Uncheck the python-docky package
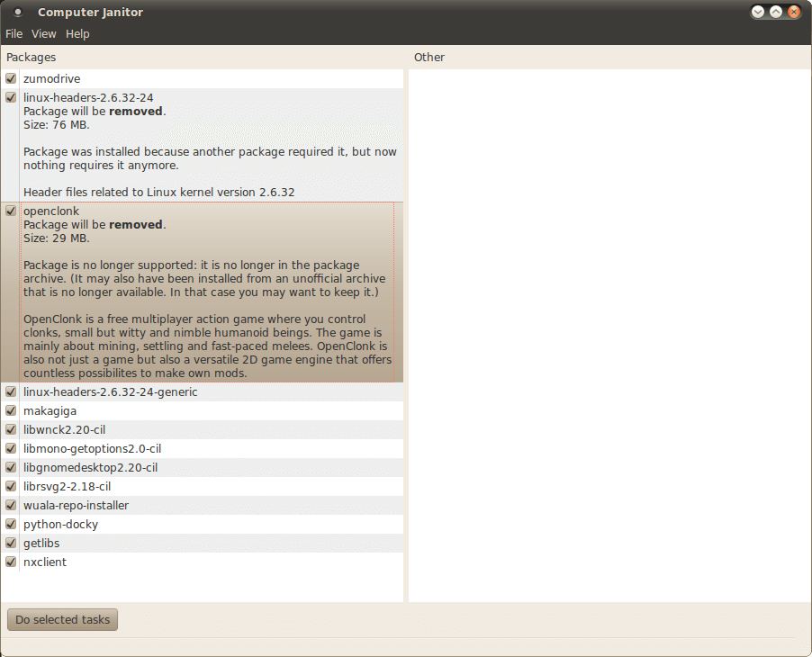This screenshot has width=812, height=657. point(10,524)
